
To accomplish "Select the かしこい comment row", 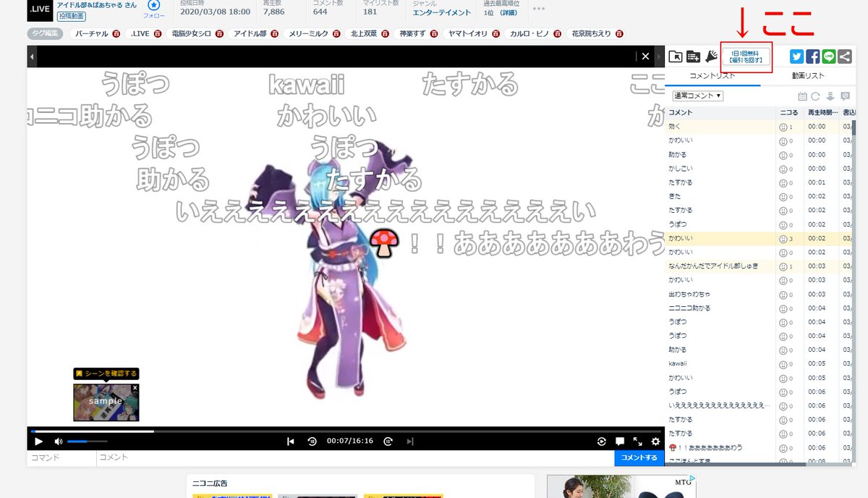I will coord(757,169).
